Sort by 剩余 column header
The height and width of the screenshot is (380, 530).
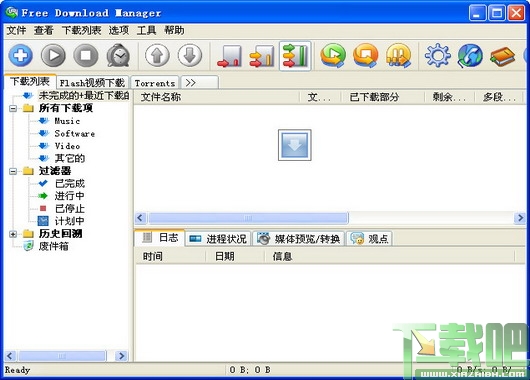(x=449, y=97)
